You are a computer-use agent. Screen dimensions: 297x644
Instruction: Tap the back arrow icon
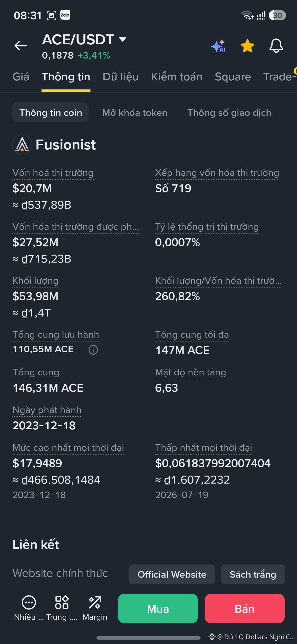tap(21, 46)
